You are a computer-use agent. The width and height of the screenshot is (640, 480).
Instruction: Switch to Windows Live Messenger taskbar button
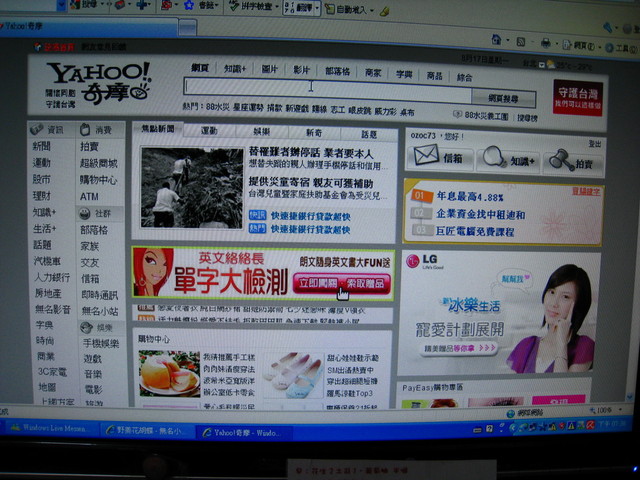click(49, 428)
